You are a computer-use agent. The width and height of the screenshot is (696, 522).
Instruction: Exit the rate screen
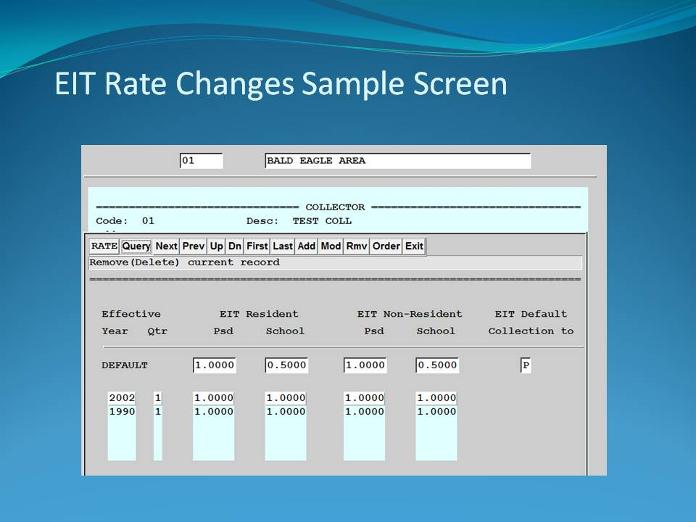tap(414, 246)
